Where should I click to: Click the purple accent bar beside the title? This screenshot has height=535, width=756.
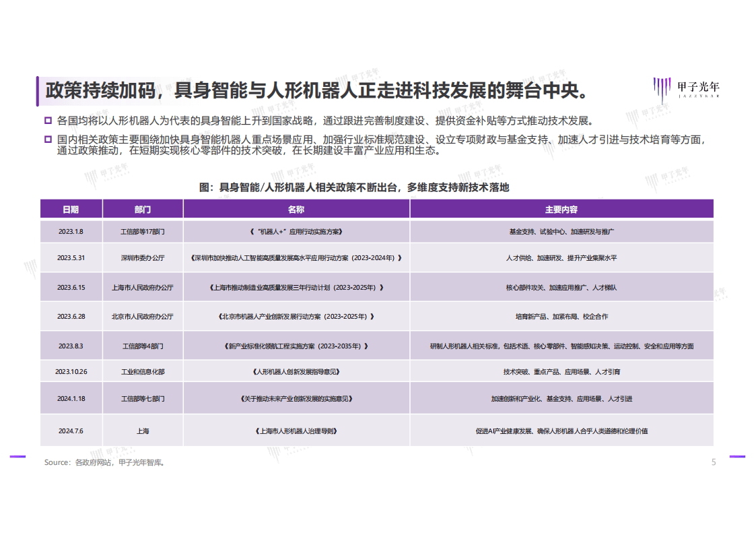click(38, 88)
